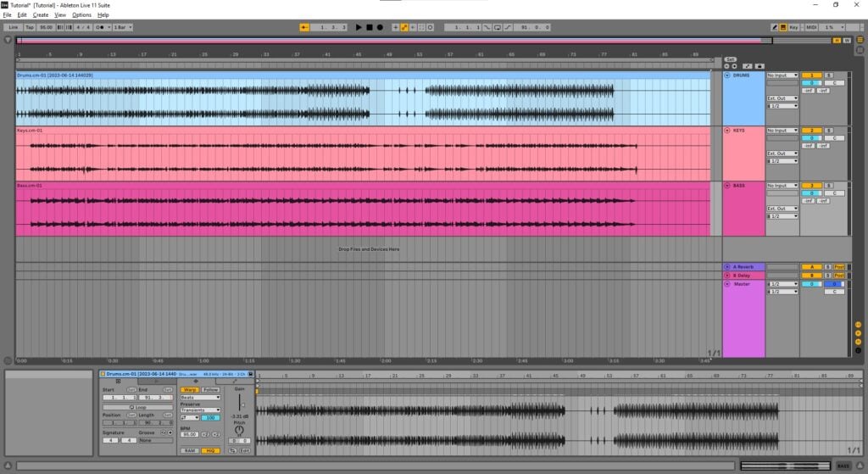
Task: Toggle the Follow playback arrow button
Action: (x=304, y=27)
